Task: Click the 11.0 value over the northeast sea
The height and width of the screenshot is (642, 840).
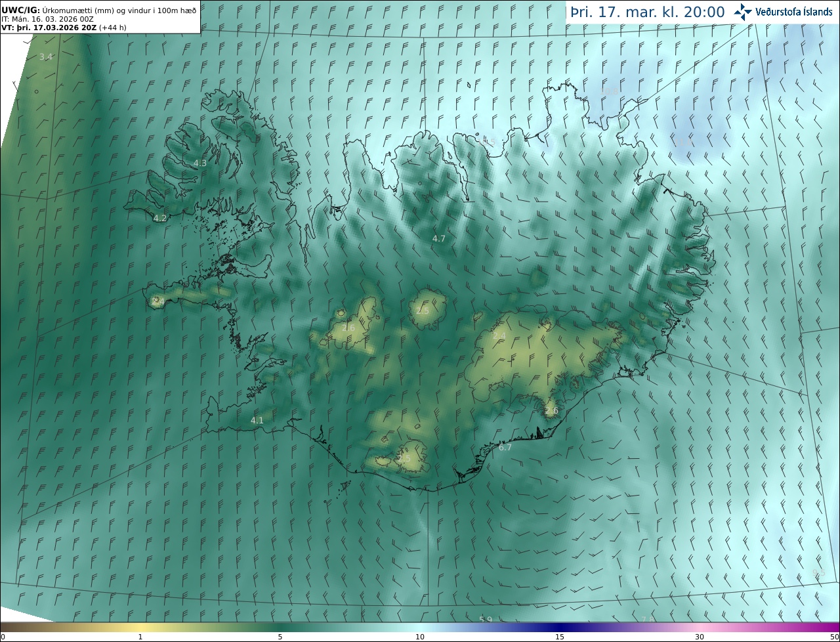Action: 683,142
